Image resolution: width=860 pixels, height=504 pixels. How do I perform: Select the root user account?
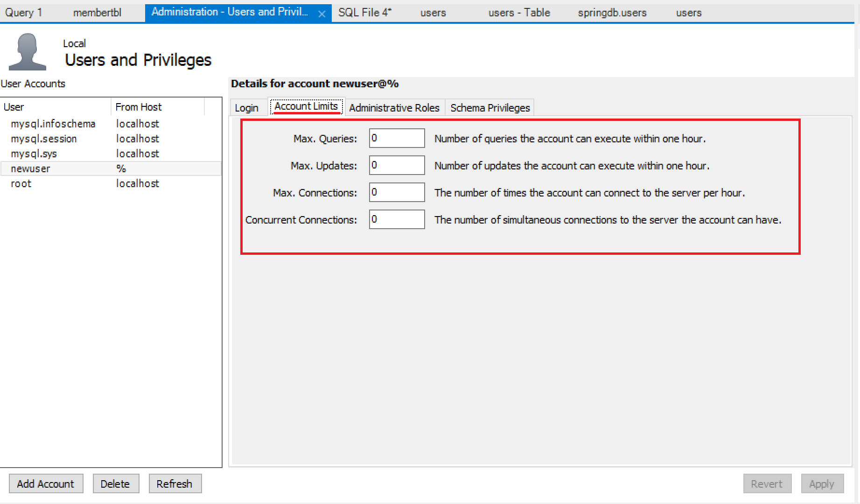(x=111, y=183)
